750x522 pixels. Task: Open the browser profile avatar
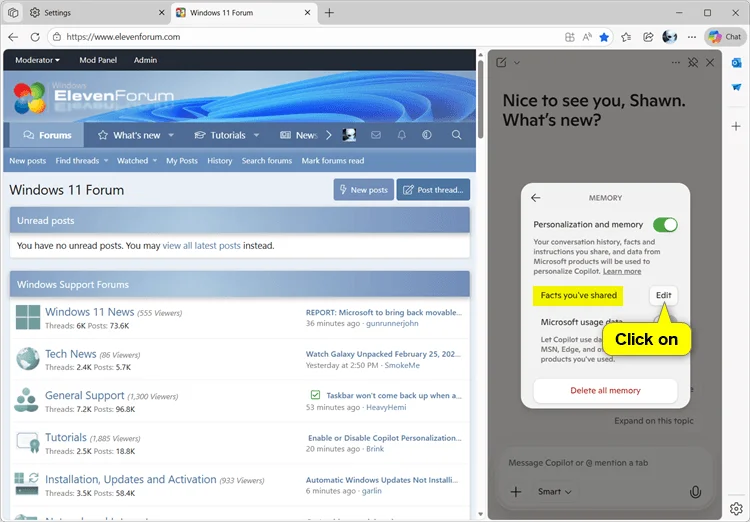pos(670,37)
